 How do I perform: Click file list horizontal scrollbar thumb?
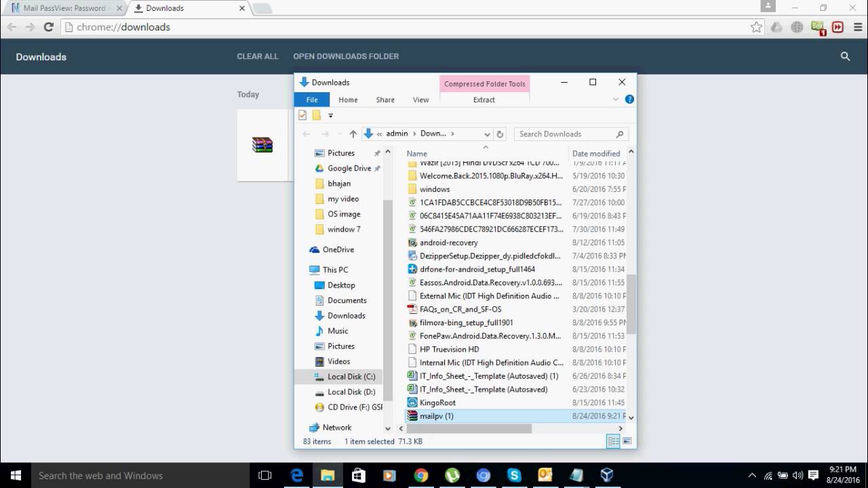(x=468, y=428)
